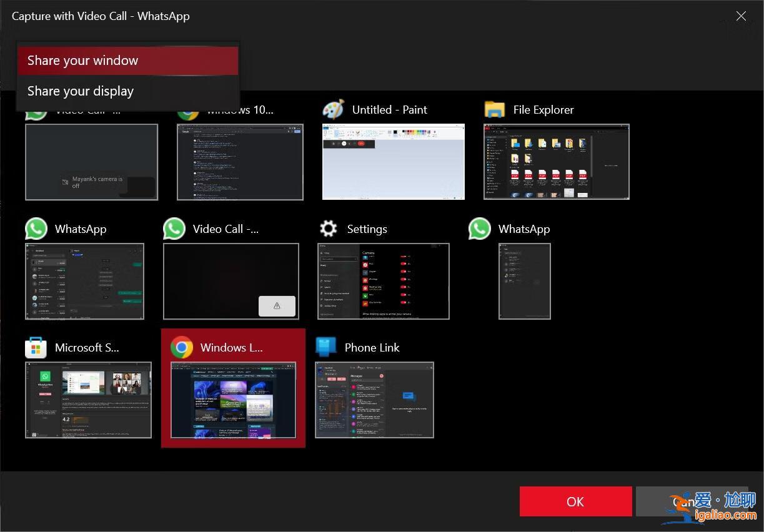Click the WhatsApp icon next to the WhatsApp window
The height and width of the screenshot is (532, 764).
(36, 228)
